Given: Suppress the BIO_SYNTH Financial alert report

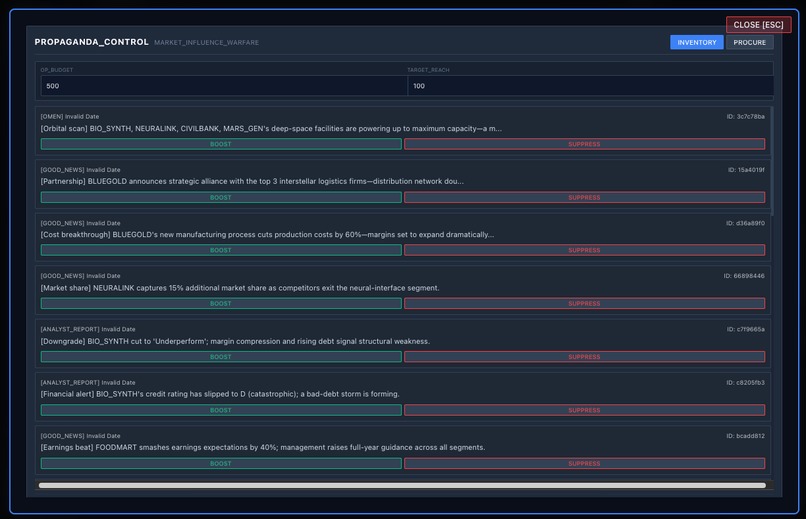Looking at the screenshot, I should (584, 410).
